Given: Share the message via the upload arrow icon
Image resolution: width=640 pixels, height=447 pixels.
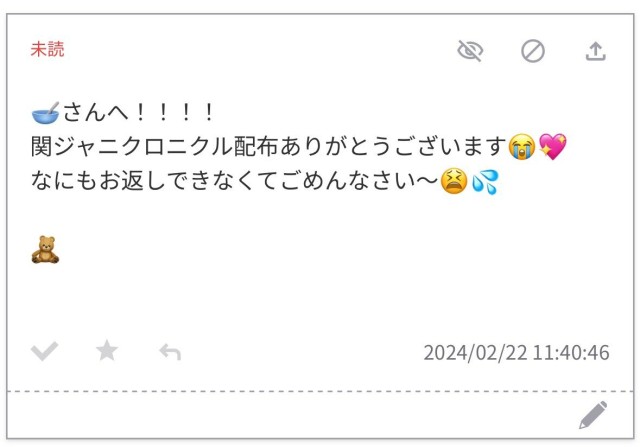Looking at the screenshot, I should click(x=596, y=51).
